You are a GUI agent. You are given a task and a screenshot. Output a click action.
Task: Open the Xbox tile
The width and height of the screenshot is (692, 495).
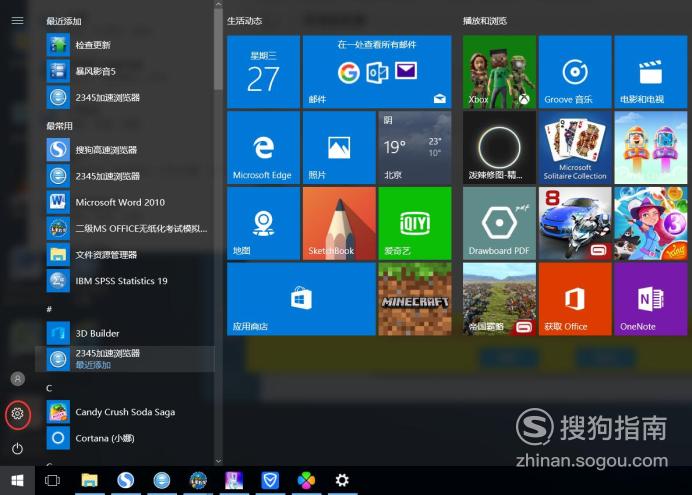click(499, 71)
